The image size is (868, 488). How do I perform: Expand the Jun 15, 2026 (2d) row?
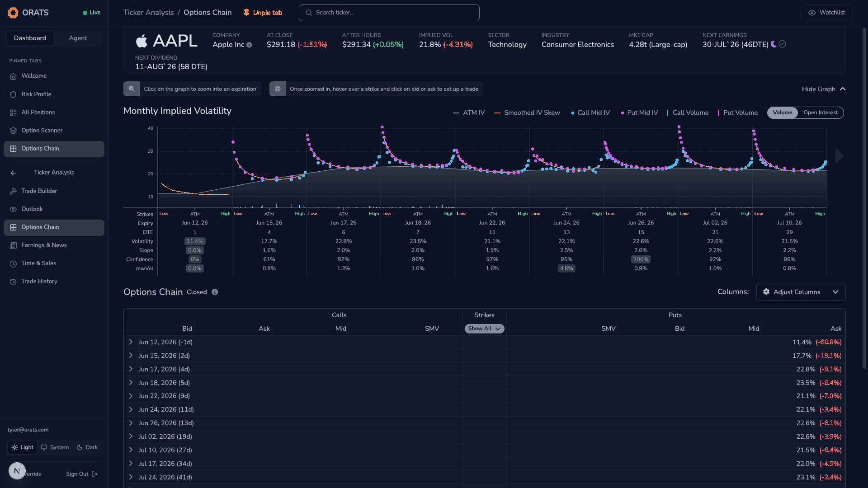click(x=131, y=356)
